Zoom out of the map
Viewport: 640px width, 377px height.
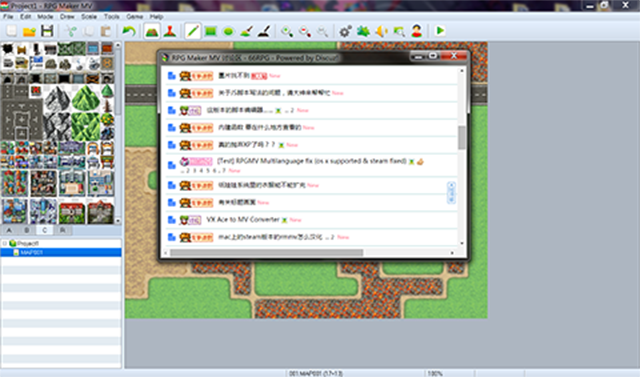coord(305,31)
